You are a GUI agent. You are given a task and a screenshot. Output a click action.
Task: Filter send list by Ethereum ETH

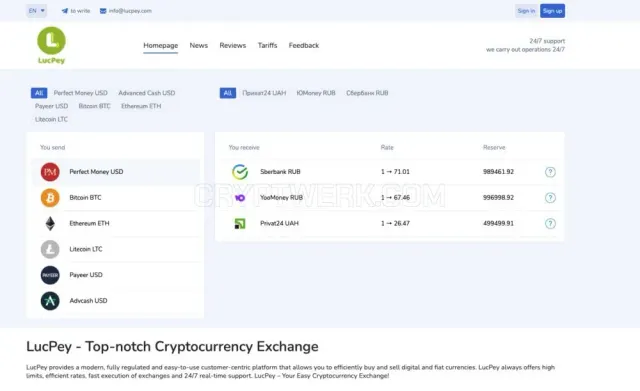point(141,106)
